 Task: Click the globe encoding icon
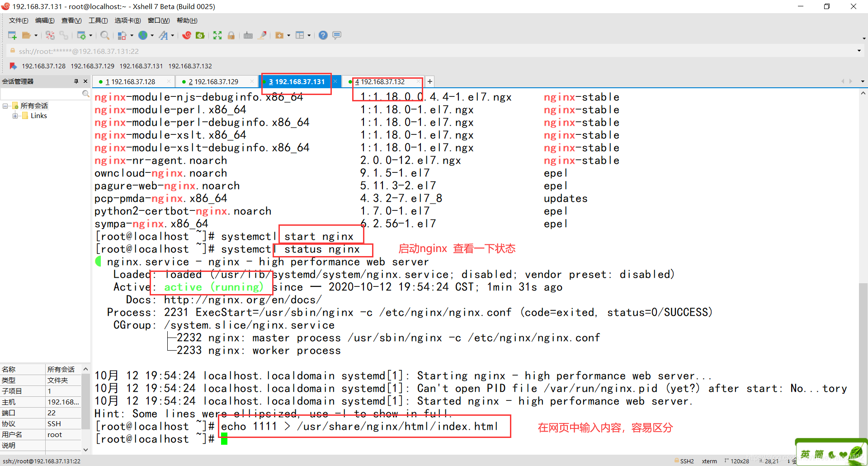pos(143,35)
